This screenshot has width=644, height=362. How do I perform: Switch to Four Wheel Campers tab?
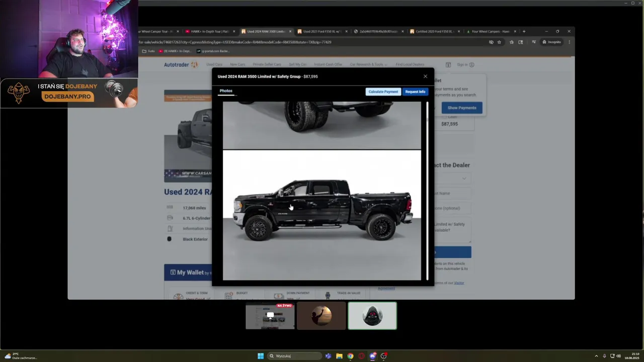(x=491, y=31)
